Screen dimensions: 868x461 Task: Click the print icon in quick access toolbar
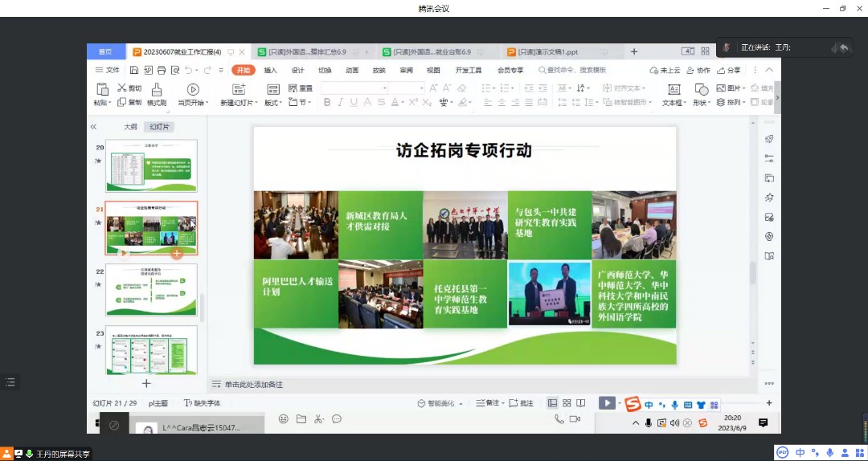coord(162,70)
